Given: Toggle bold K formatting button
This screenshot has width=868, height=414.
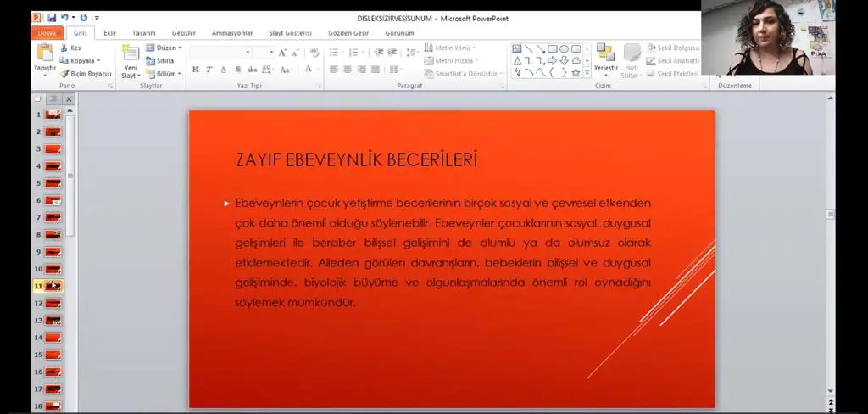Looking at the screenshot, I should click(196, 70).
